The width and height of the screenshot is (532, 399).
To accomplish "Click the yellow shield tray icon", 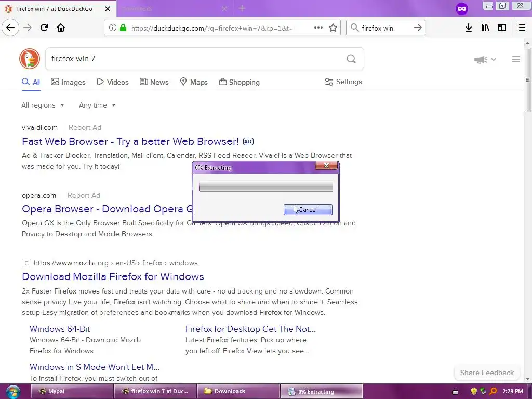I will pos(474,391).
